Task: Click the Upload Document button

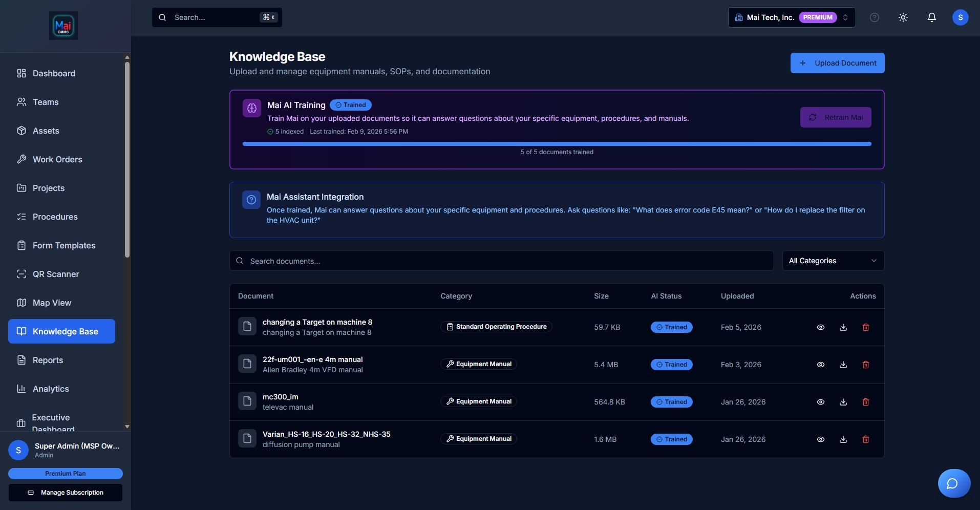Action: point(837,62)
